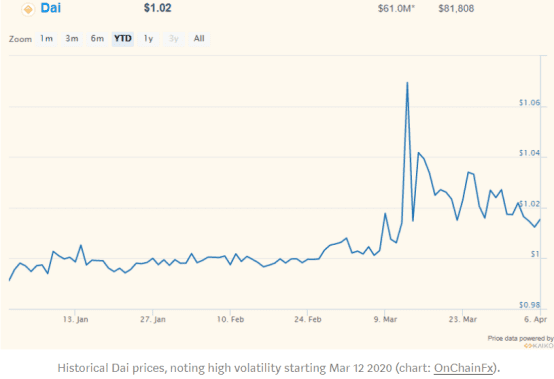
Task: Click the highest price spike on chart
Action: click(407, 83)
